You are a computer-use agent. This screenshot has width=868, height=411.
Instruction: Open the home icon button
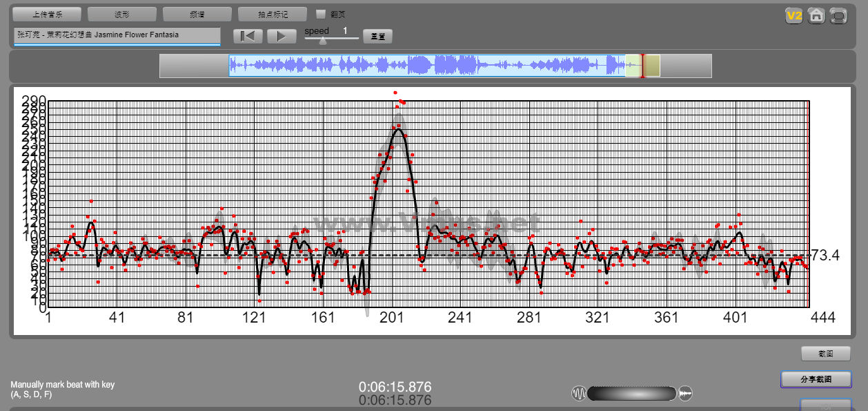[x=816, y=16]
